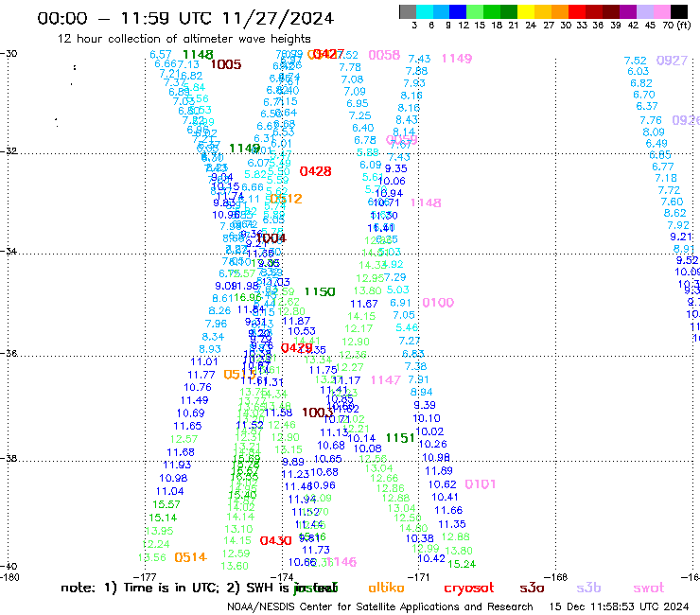Click the pink '0101' pass time
Image resolution: width=700 pixels, height=615 pixels.
[481, 484]
